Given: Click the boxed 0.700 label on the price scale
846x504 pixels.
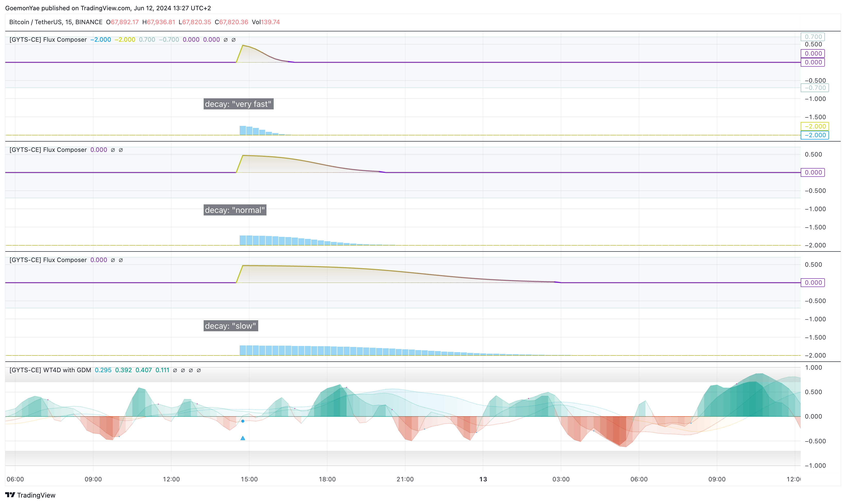Looking at the screenshot, I should tap(813, 37).
